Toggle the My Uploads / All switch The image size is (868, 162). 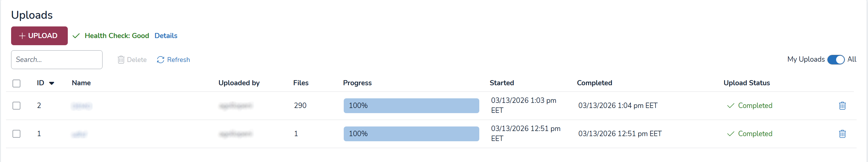(x=836, y=59)
